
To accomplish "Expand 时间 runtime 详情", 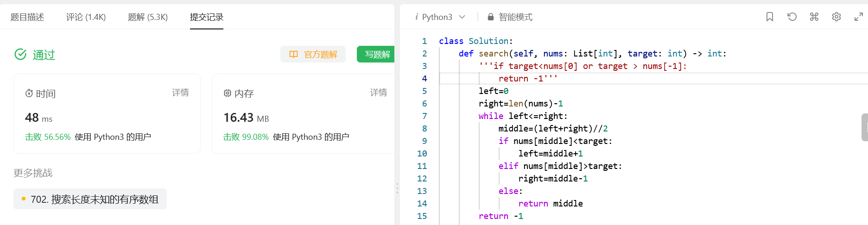I will 180,93.
